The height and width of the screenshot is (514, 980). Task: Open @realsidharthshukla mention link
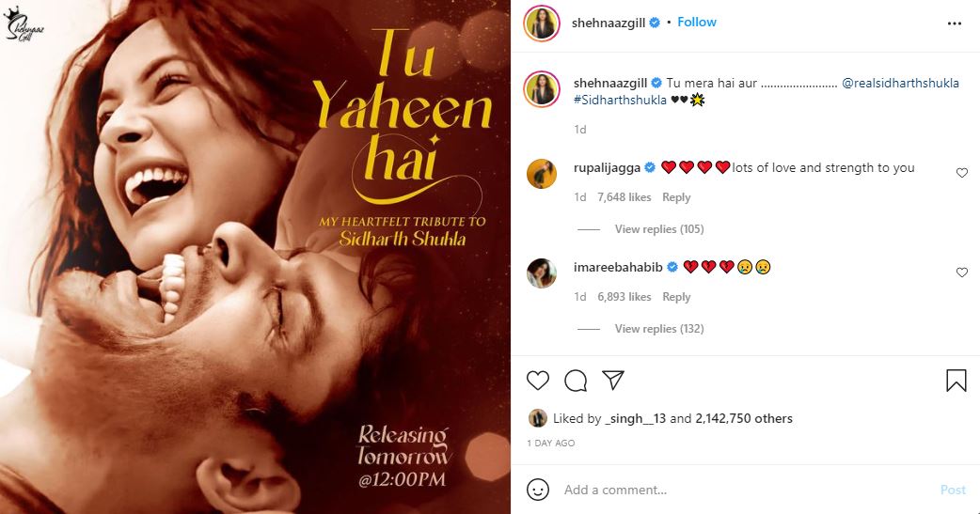coord(900,83)
